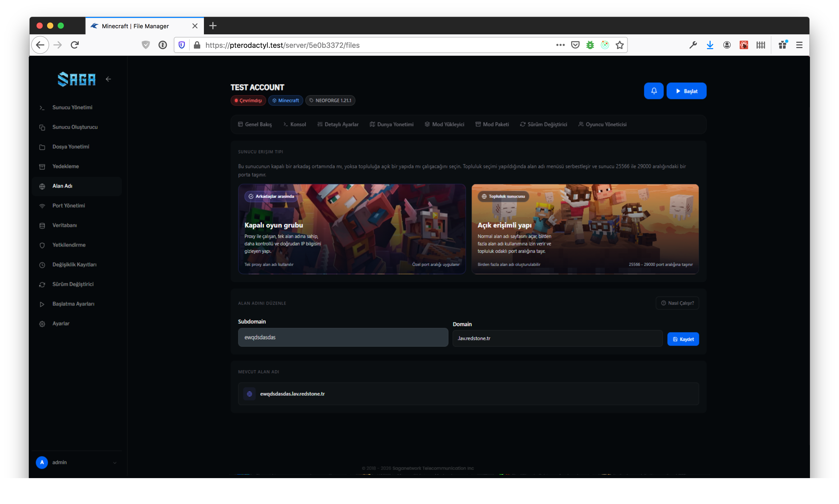Open the Domain dropdown .lav.redstone.tr
The width and height of the screenshot is (839, 504).
tap(557, 338)
